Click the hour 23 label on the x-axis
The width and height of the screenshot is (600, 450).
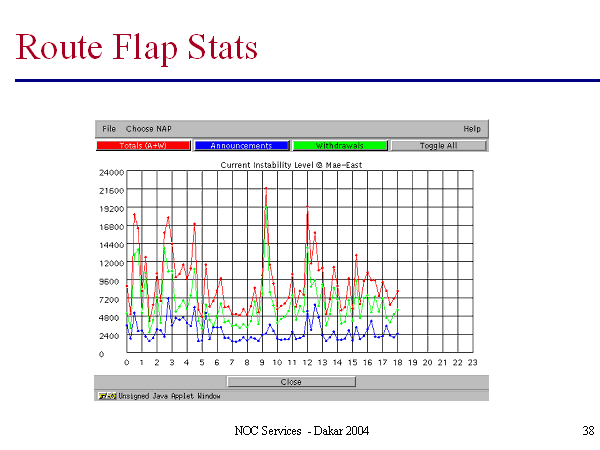coord(472,362)
